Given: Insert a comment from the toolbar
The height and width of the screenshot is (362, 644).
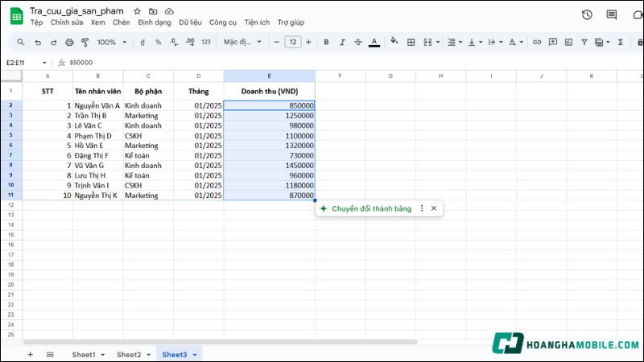Looking at the screenshot, I should click(x=553, y=42).
